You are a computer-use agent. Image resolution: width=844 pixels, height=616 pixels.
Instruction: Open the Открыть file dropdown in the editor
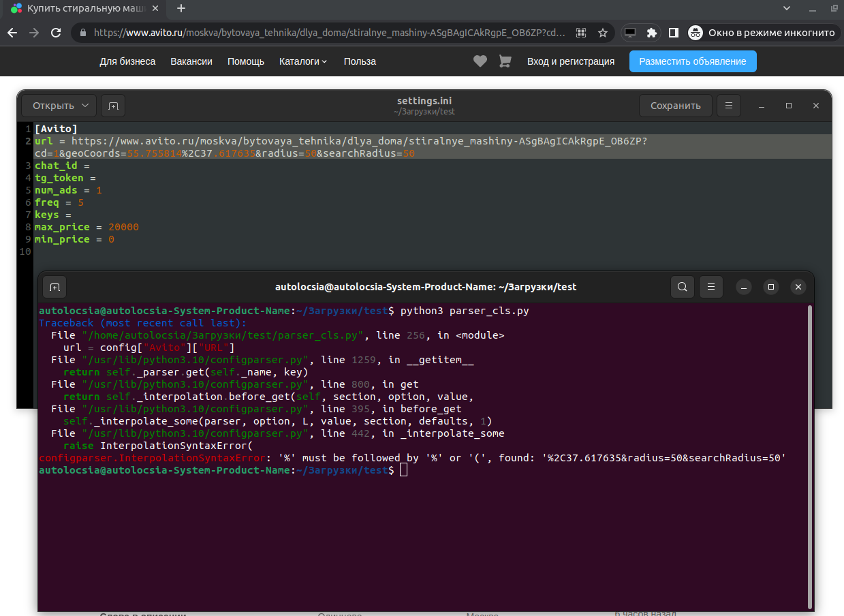point(58,106)
